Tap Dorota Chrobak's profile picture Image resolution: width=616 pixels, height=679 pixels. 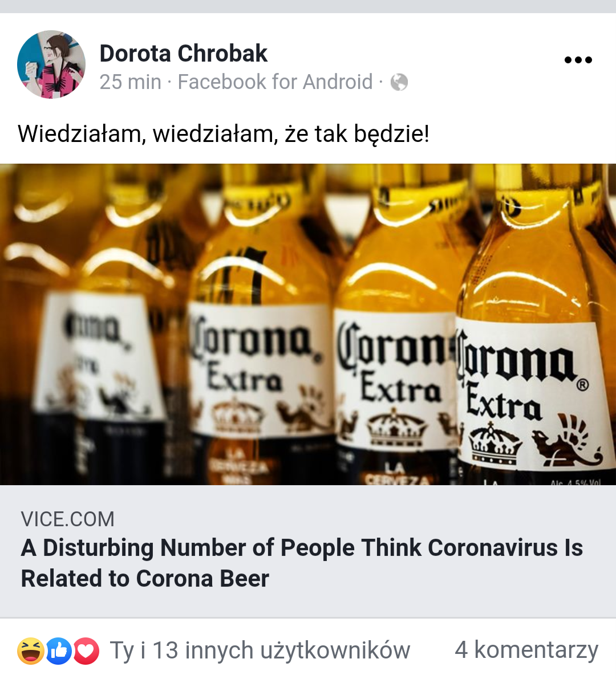[x=51, y=64]
